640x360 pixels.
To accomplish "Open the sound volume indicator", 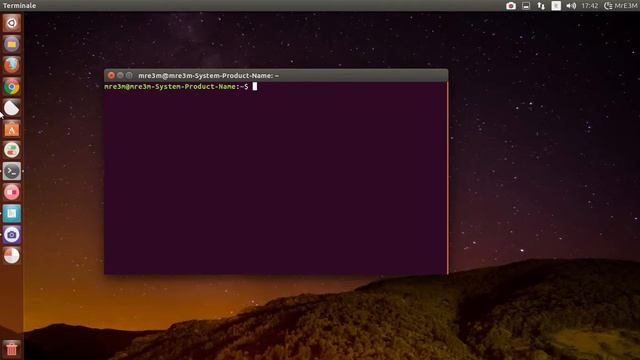I will 571,6.
